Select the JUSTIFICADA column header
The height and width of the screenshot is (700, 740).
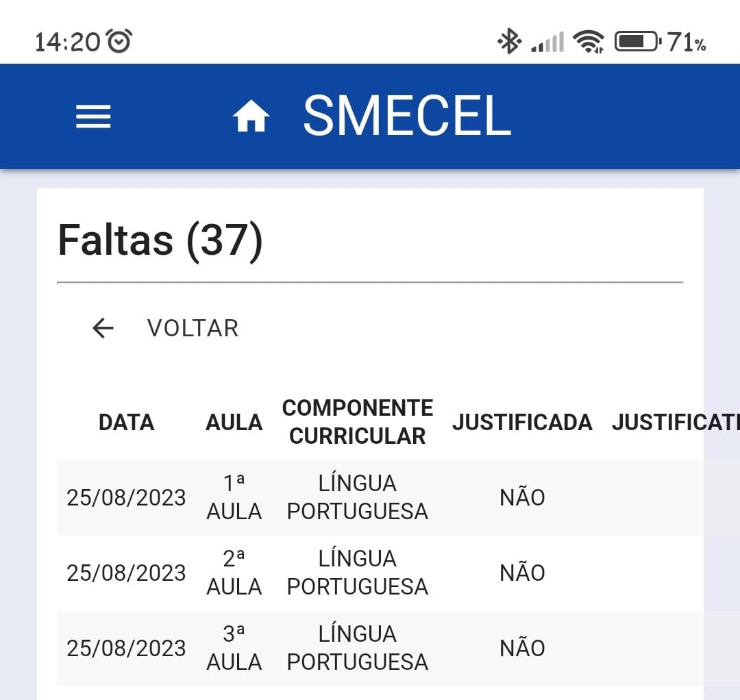522,422
